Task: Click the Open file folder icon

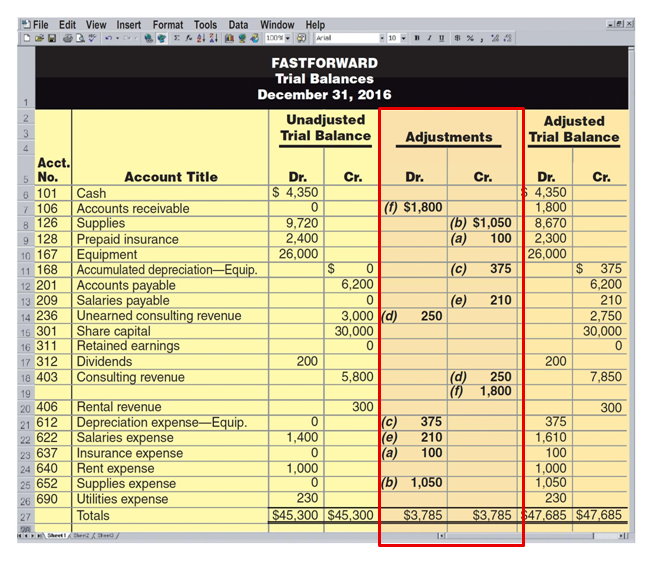Action: click(39, 38)
